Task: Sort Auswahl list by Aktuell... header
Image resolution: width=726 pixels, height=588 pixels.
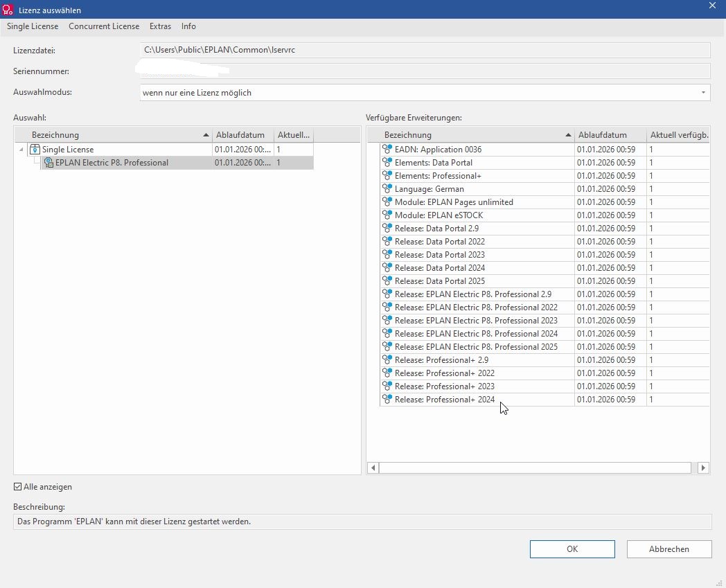Action: pos(294,135)
